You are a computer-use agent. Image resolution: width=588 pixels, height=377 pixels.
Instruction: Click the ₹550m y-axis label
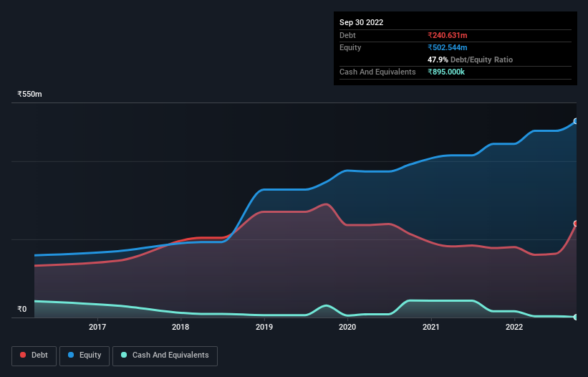[x=29, y=94]
